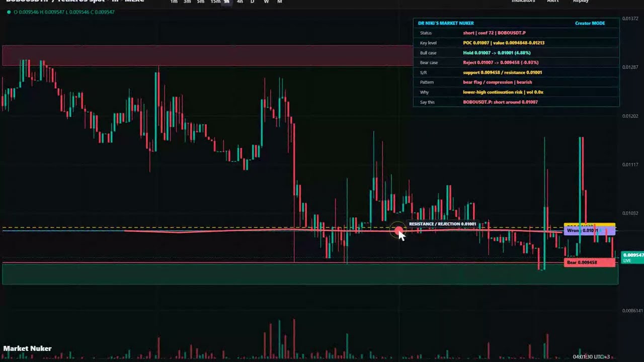Click 'BOBOUSDT.P: short around 0.01007' text

[500, 102]
